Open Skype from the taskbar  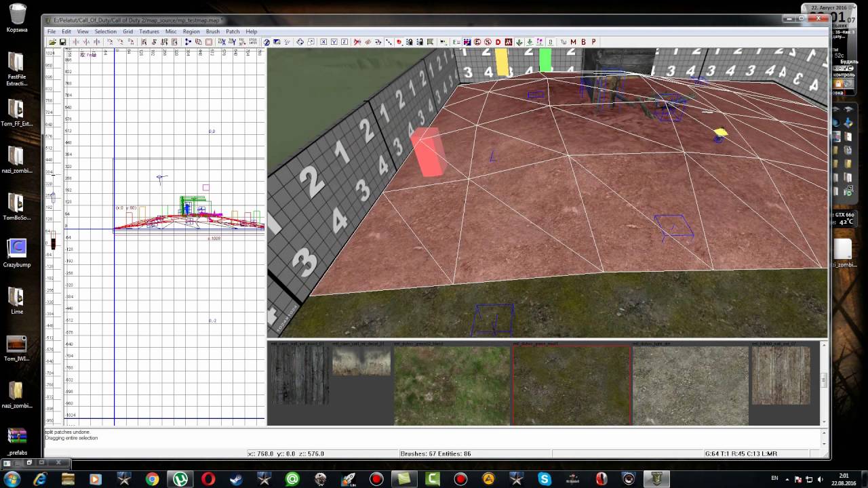(x=545, y=479)
